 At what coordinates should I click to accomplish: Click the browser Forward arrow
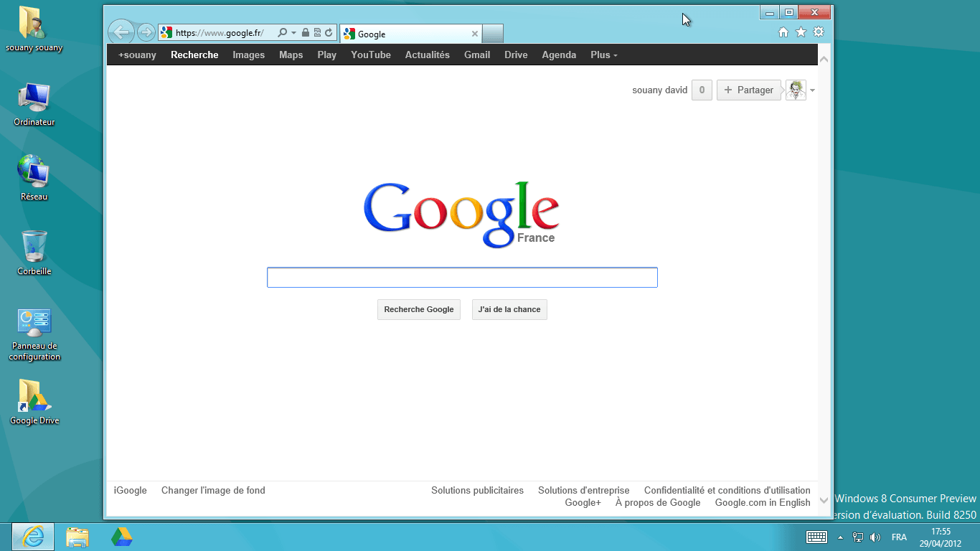[146, 32]
